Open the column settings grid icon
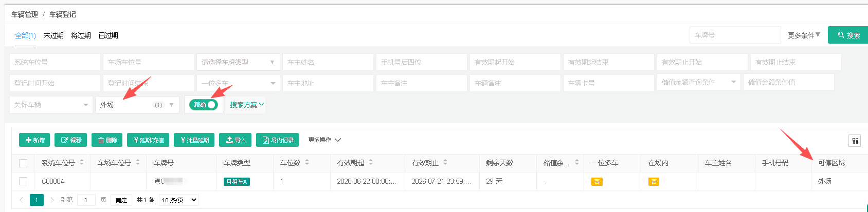Image resolution: width=868 pixels, height=212 pixels. (855, 141)
